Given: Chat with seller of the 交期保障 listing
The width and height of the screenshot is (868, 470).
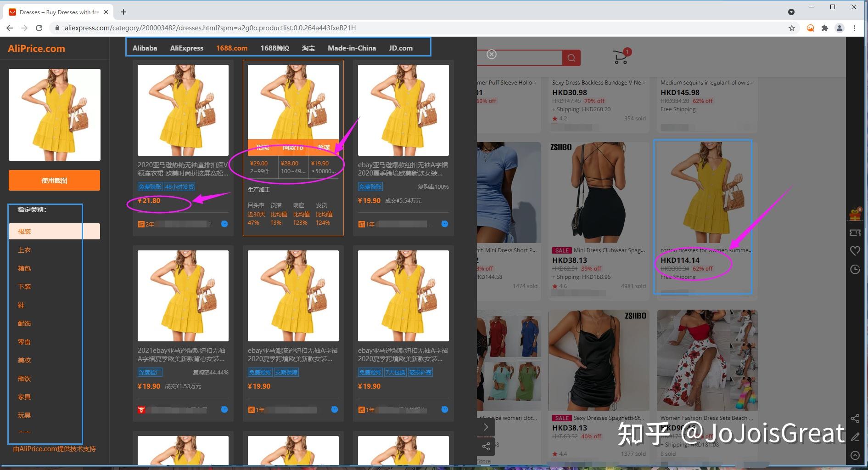Looking at the screenshot, I should (335, 409).
